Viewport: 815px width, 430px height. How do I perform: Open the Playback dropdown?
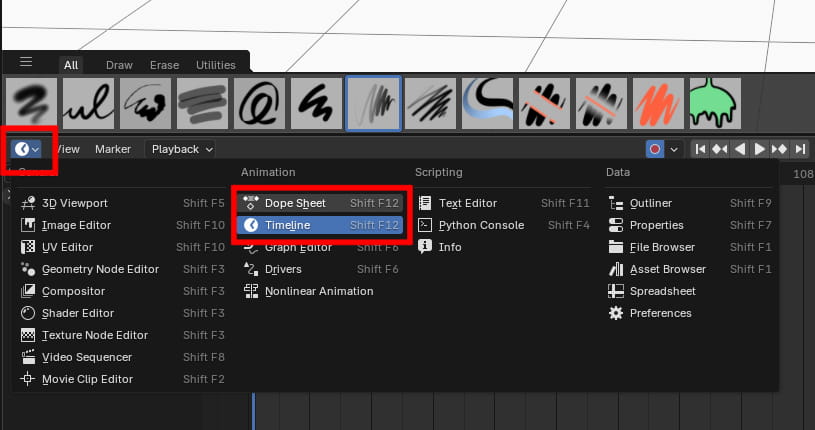[x=181, y=149]
